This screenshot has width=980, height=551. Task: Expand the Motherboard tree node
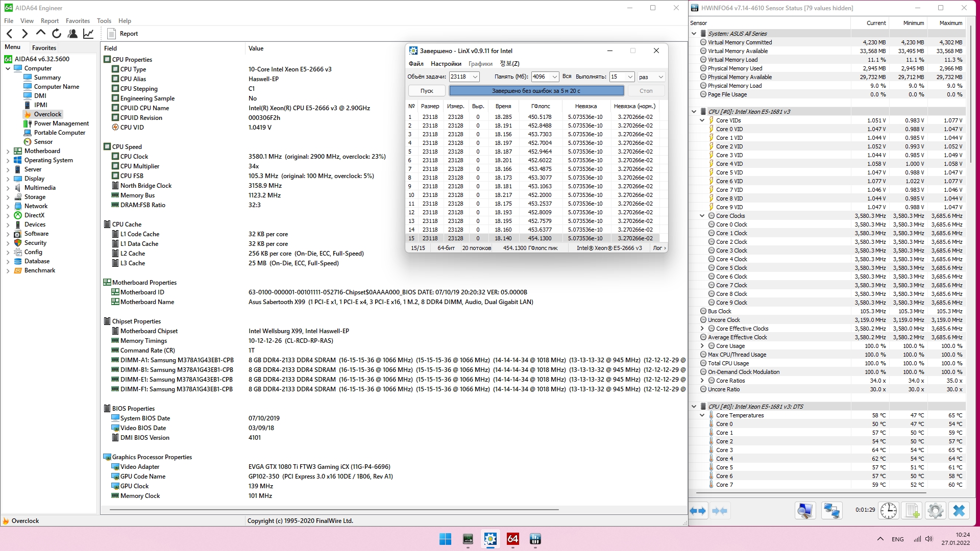[x=8, y=152]
